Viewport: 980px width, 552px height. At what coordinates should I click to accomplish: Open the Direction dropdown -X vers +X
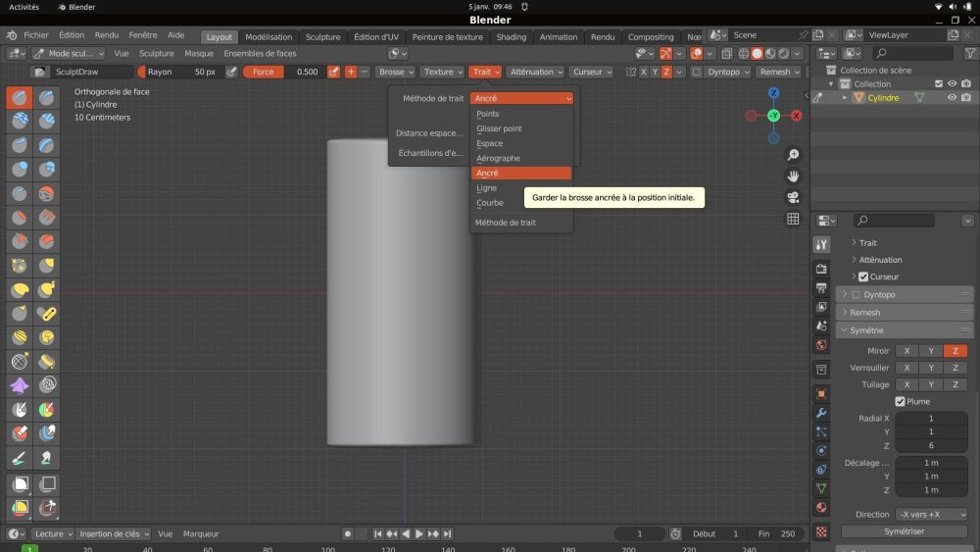(x=930, y=514)
